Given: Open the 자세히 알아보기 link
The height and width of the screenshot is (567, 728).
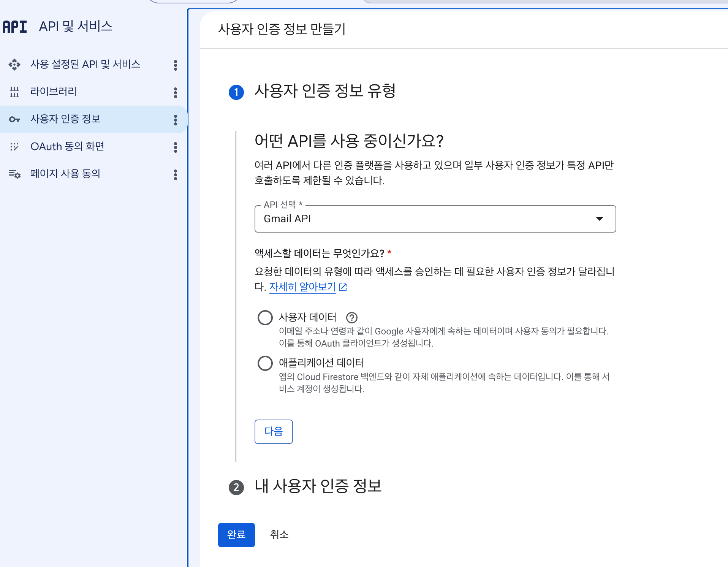Looking at the screenshot, I should [302, 287].
